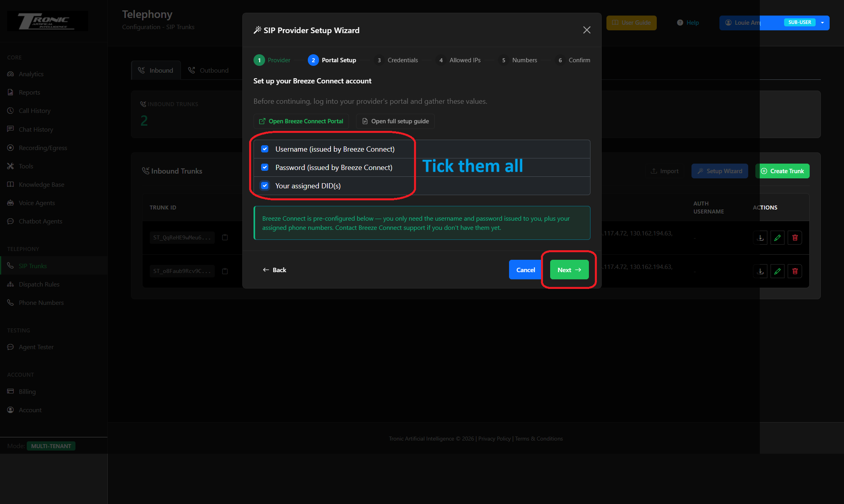
Task: Click the Next button in the wizard
Action: (x=569, y=270)
